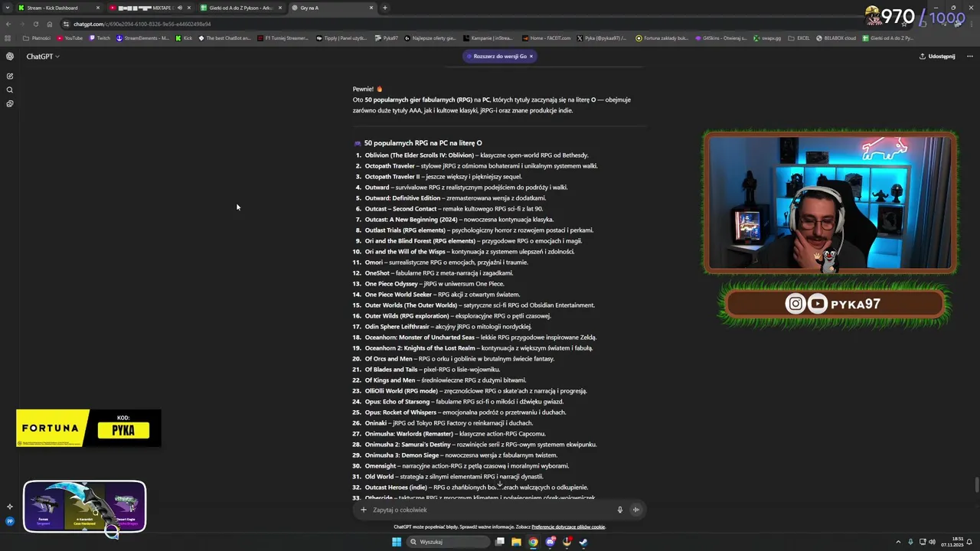Close the 'Gry na A' tab

click(x=371, y=8)
